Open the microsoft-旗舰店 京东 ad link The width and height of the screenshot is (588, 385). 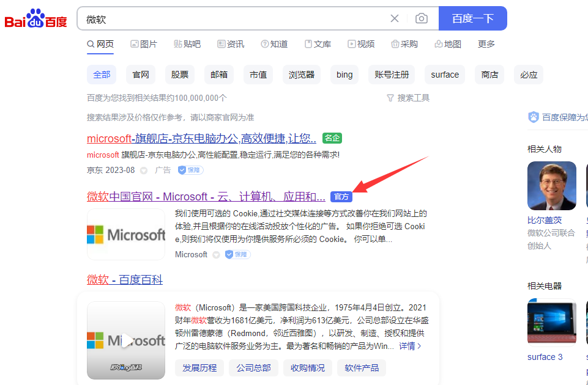(x=201, y=139)
